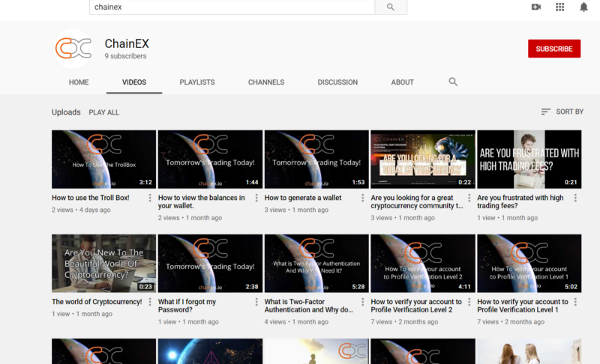Open options for Profile Verification Level 2 video

pos(469,302)
